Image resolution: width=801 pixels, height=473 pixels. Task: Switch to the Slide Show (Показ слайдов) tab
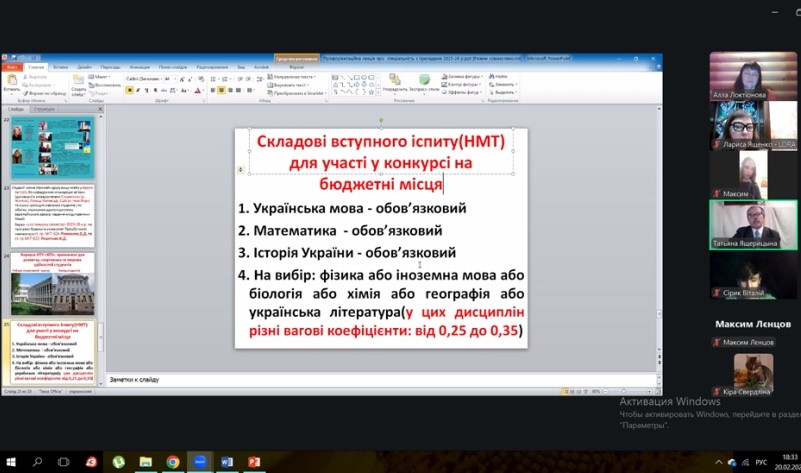(x=173, y=67)
